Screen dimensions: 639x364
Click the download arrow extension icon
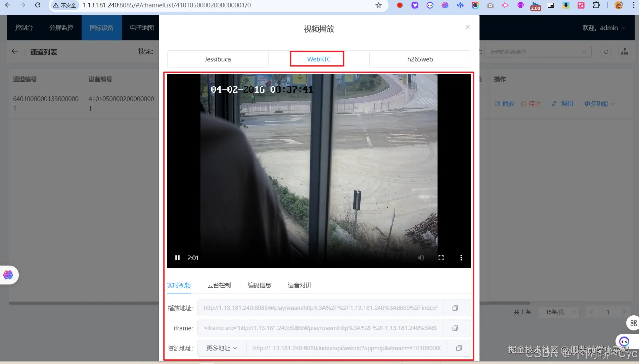pos(566,5)
